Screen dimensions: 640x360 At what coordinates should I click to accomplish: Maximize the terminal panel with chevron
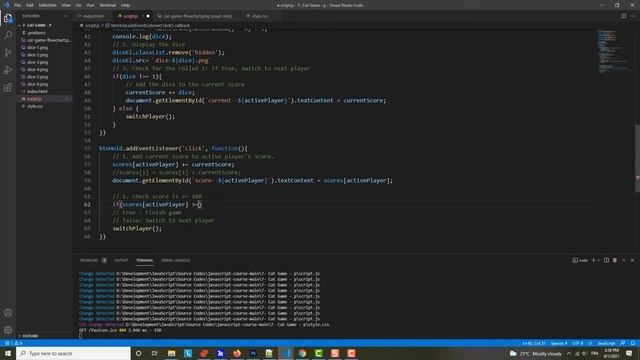click(x=624, y=260)
